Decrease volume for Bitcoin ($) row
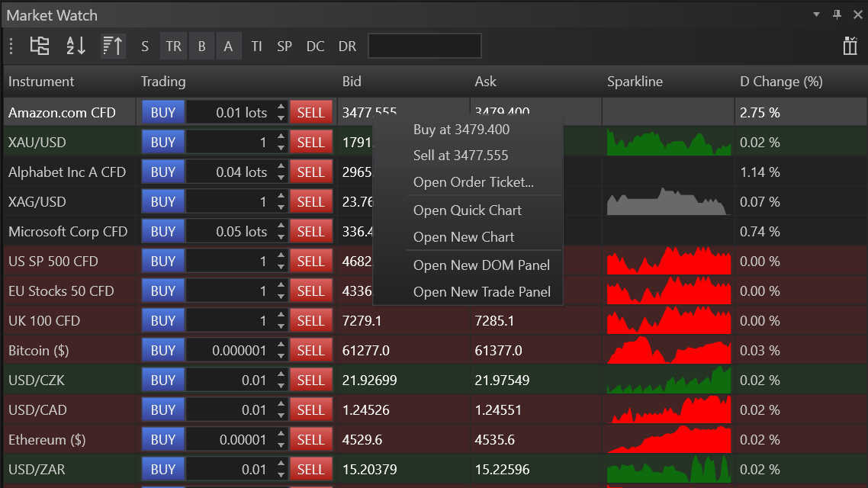This screenshot has height=488, width=868. pyautogui.click(x=281, y=355)
